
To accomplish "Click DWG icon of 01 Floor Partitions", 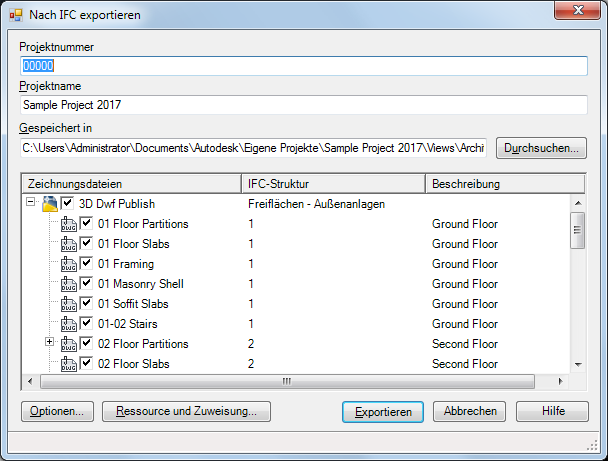I will [69, 224].
